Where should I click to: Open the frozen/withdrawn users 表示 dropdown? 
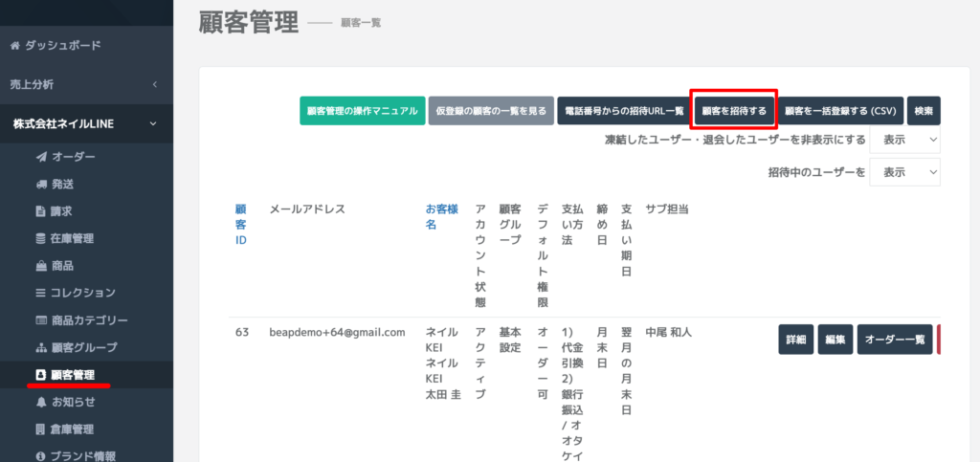click(x=904, y=140)
